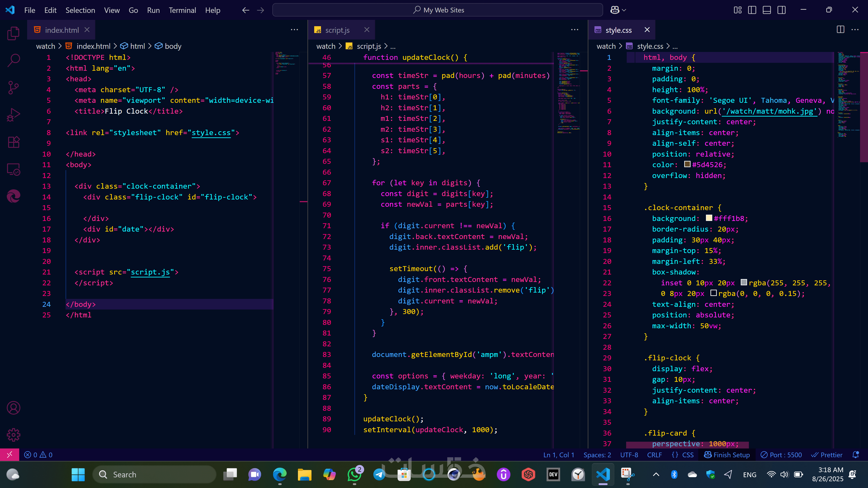Open the Terminal menu
Image resolution: width=868 pixels, height=488 pixels.
click(x=182, y=10)
